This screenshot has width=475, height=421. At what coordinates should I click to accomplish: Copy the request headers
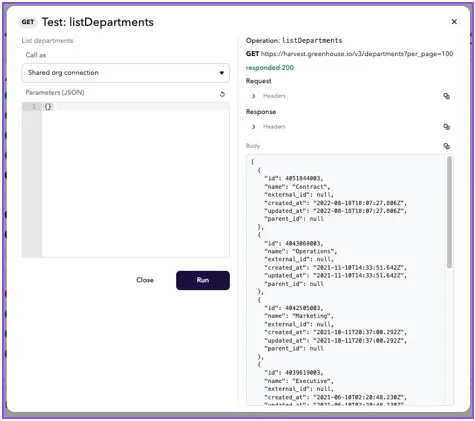coord(446,96)
